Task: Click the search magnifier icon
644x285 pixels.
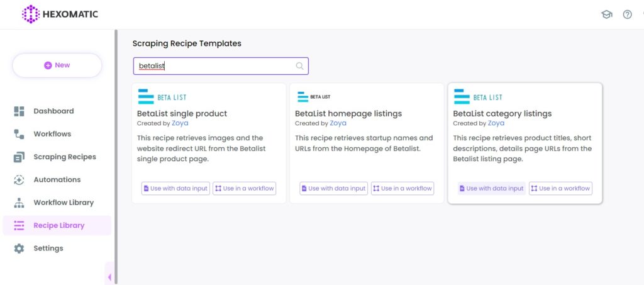Action: [300, 65]
